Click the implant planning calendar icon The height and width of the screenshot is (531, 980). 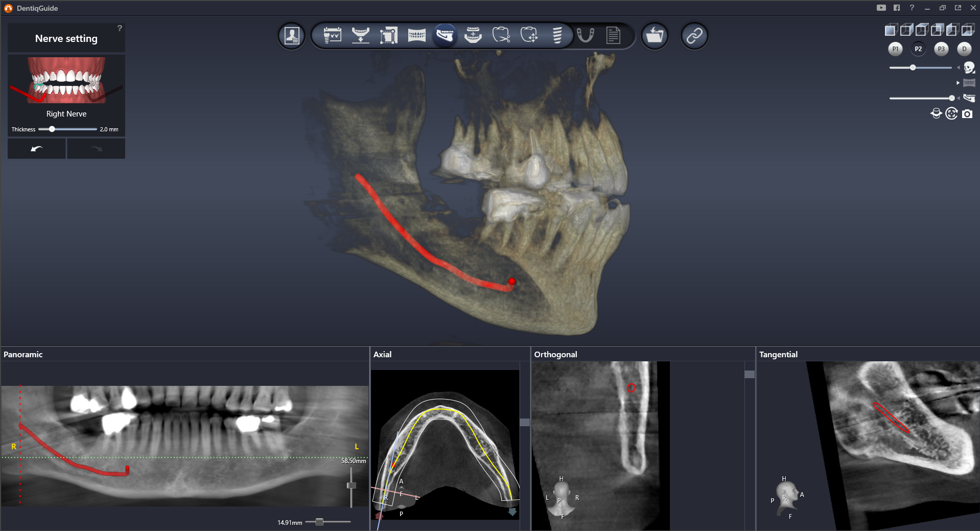coord(332,36)
